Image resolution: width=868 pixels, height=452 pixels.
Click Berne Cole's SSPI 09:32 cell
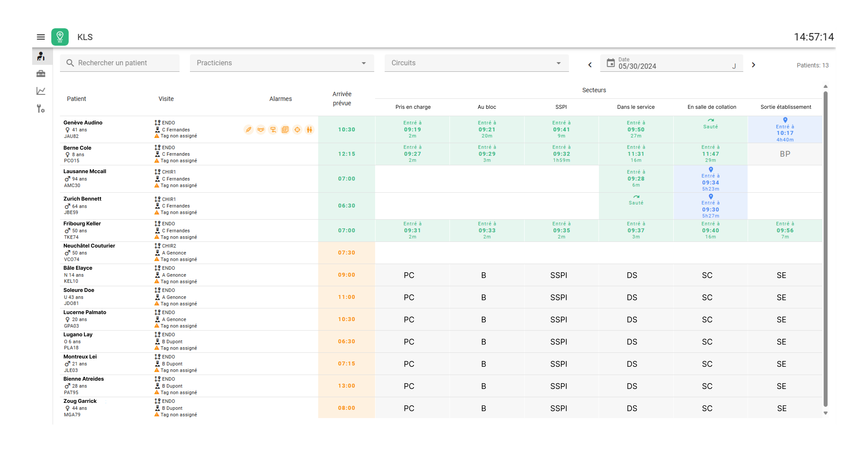tap(561, 154)
